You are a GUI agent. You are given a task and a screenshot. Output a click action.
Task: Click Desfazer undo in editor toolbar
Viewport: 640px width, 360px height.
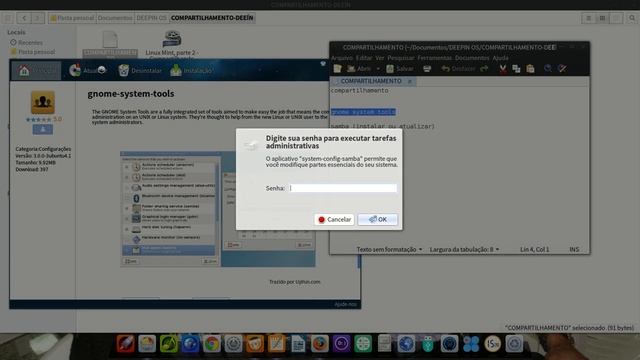(x=458, y=69)
